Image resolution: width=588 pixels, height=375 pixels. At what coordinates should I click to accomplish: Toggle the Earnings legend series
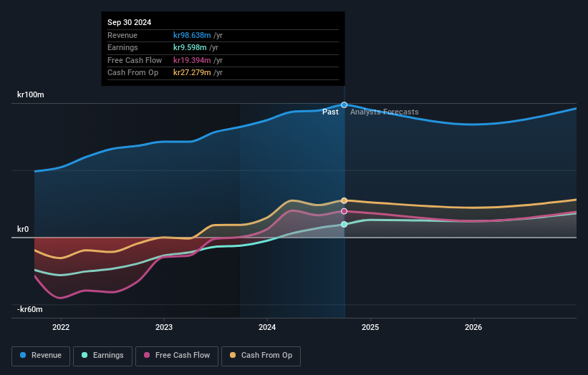(102, 356)
